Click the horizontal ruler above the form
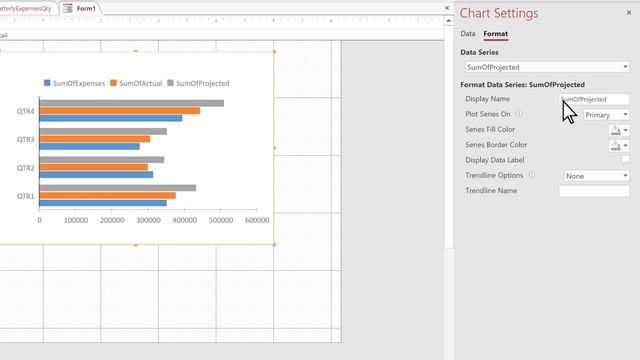 tap(222, 20)
